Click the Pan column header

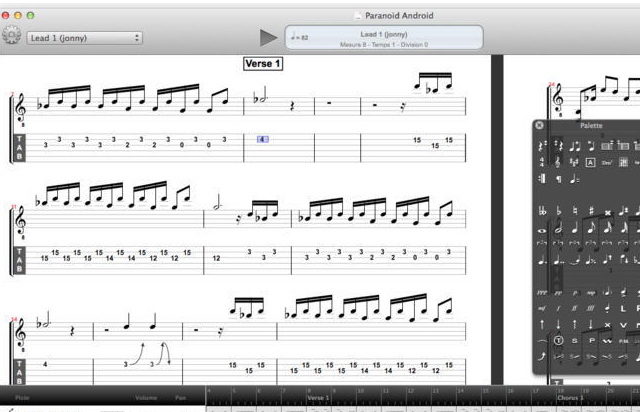(x=180, y=397)
